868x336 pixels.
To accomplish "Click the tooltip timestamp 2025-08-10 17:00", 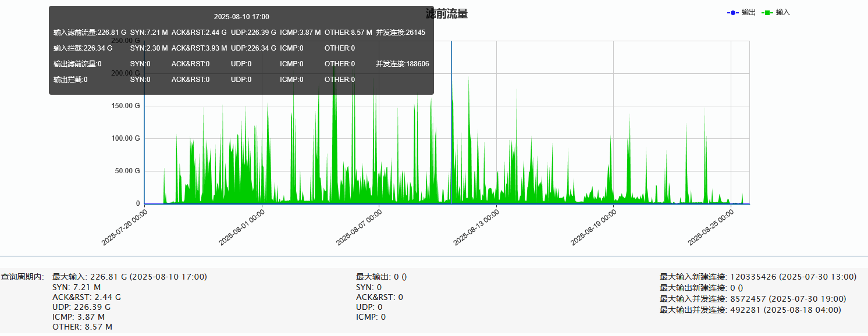I will 241,17.
